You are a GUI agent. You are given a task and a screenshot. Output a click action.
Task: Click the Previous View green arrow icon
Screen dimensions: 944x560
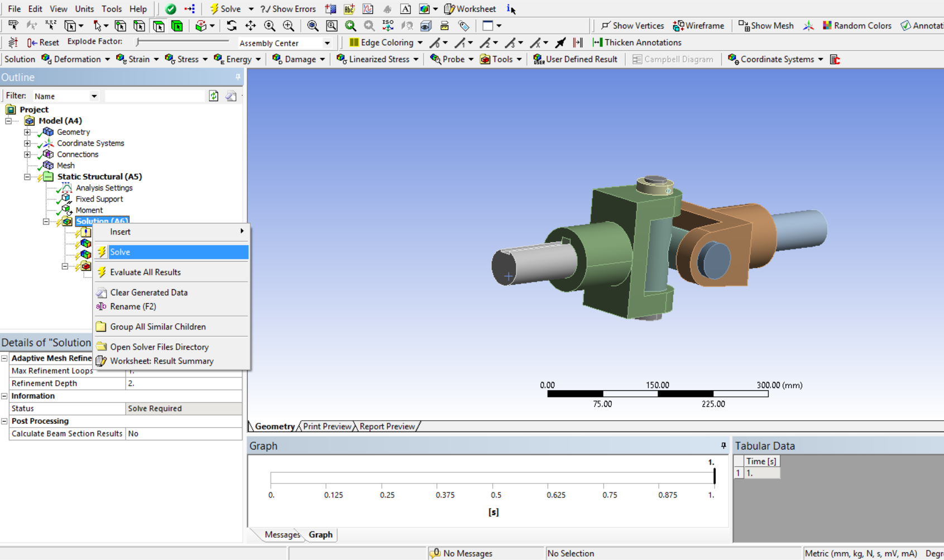pos(351,26)
